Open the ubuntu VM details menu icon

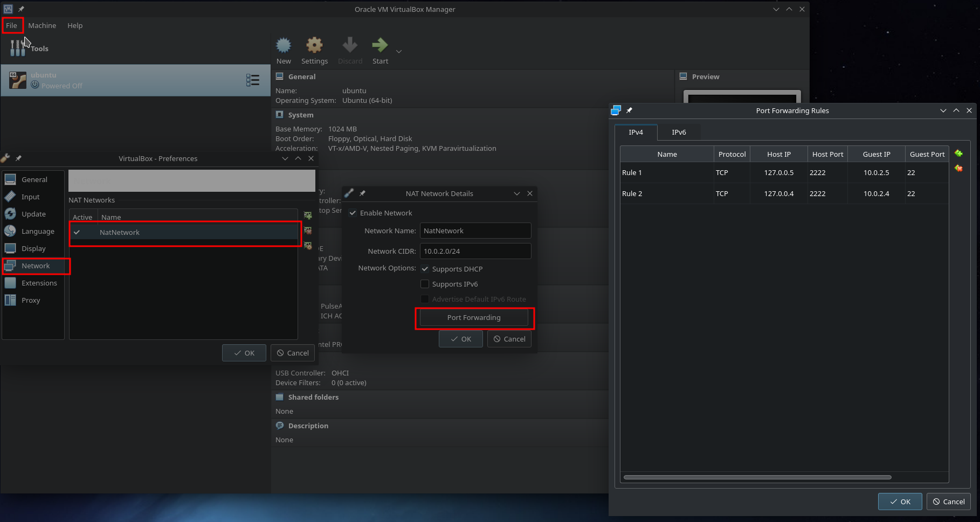(252, 80)
